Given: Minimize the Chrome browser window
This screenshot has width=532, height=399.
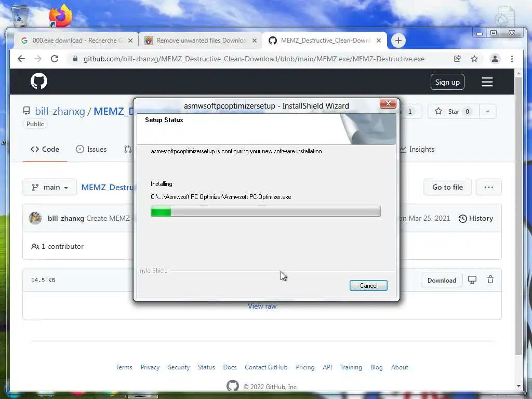Looking at the screenshot, I should [480, 33].
